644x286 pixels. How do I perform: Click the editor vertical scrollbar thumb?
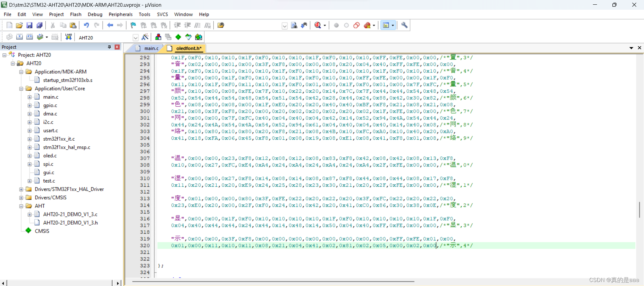pyautogui.click(x=639, y=209)
